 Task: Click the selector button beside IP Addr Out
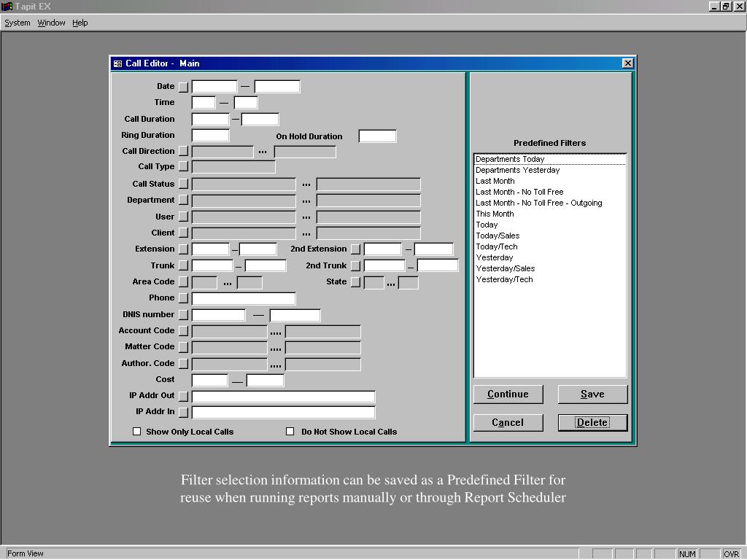click(x=183, y=396)
